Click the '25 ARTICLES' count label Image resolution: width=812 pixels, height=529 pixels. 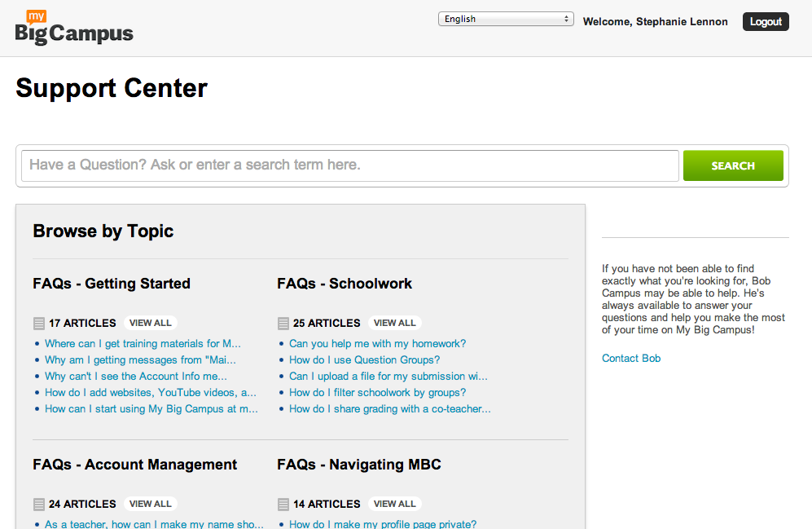coord(327,324)
